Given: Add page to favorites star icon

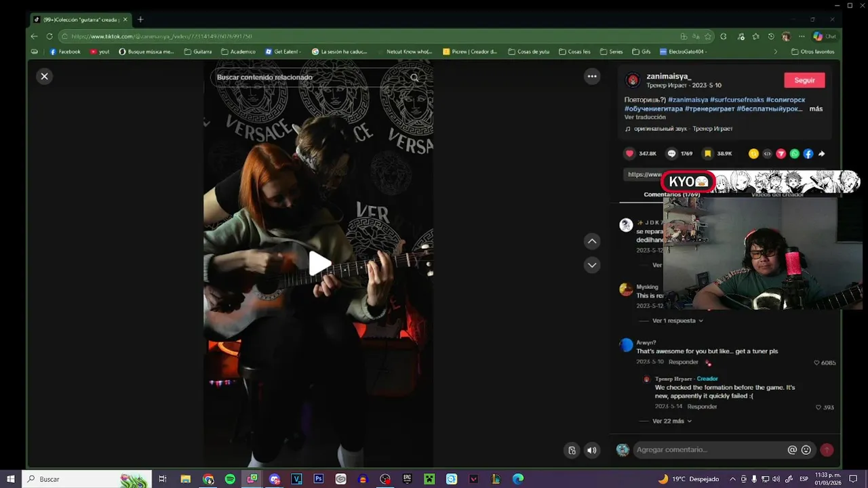Looking at the screenshot, I should point(708,37).
